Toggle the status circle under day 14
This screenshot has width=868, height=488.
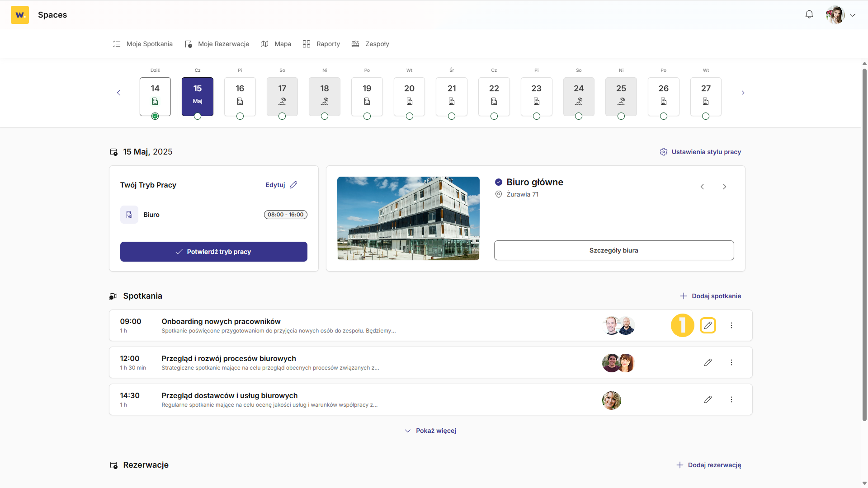point(155,116)
